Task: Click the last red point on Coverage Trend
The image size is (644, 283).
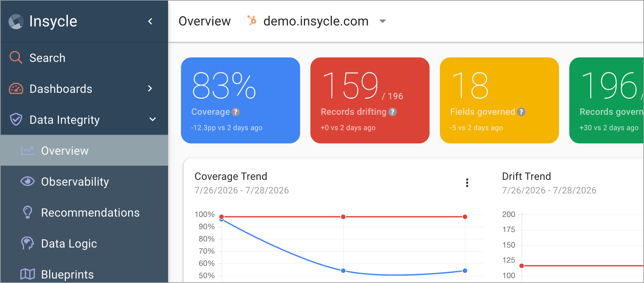Action: point(465,217)
